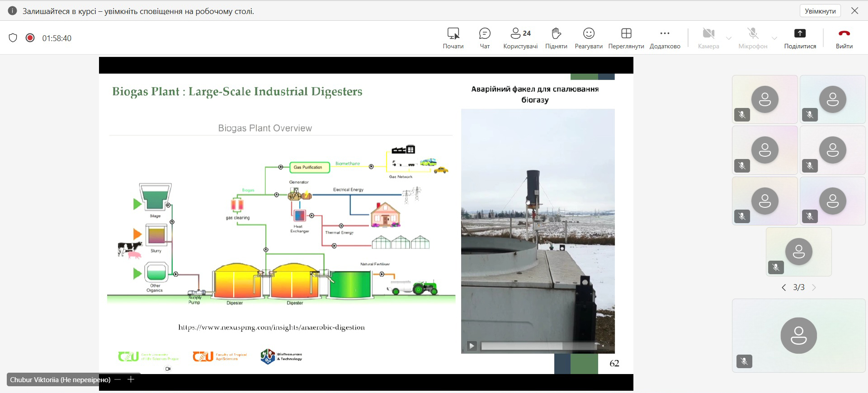Toggle the Мікрофон microphone on
The height and width of the screenshot is (393, 868).
[753, 38]
